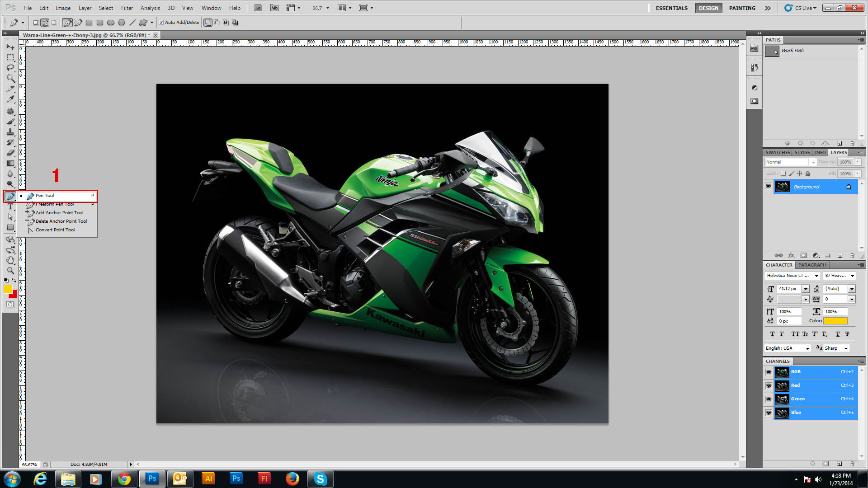Select the Add Anchor Point Tool
The image size is (868, 488).
tap(59, 213)
